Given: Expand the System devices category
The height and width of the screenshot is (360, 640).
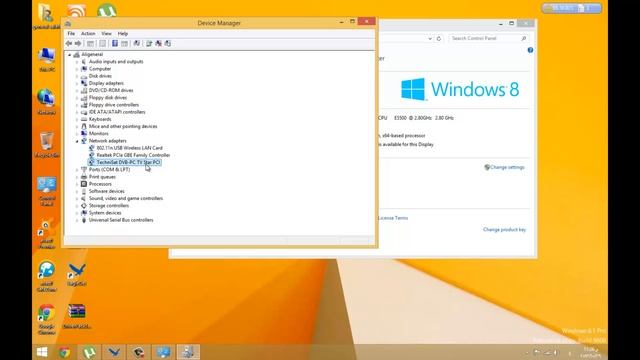Looking at the screenshot, I should (x=77, y=213).
